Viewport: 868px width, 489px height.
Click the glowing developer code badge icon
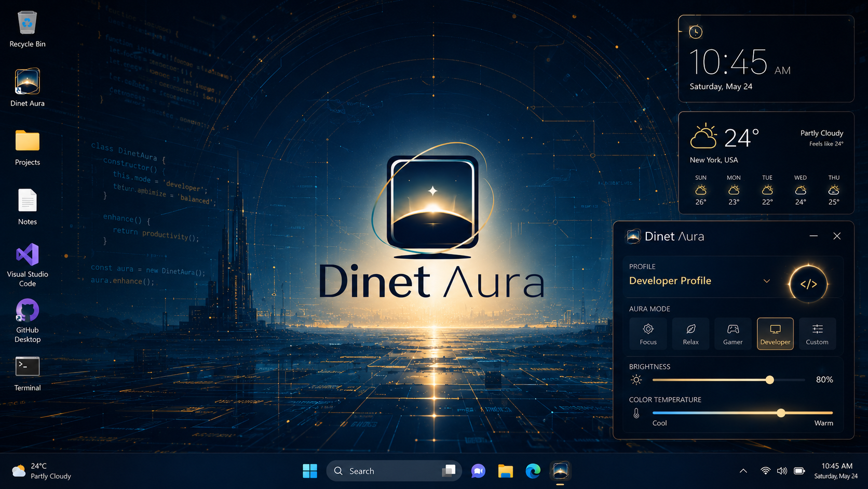pos(808,284)
